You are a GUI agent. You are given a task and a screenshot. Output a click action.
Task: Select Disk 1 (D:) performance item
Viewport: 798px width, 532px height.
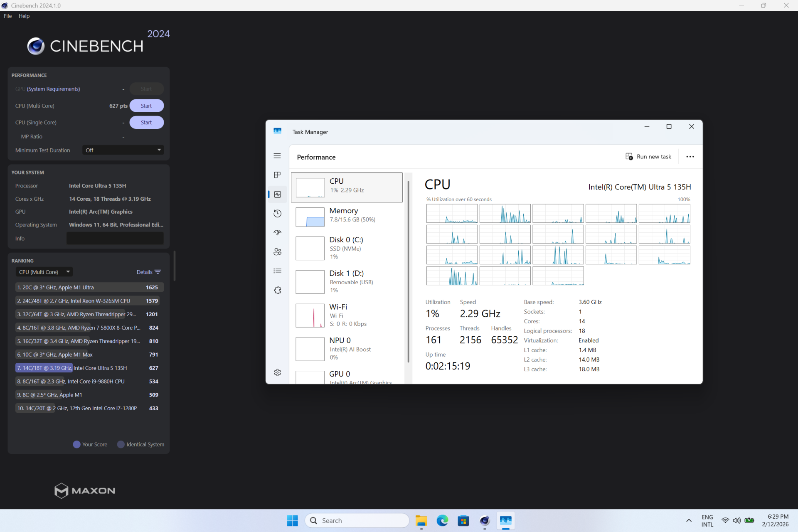tap(347, 282)
